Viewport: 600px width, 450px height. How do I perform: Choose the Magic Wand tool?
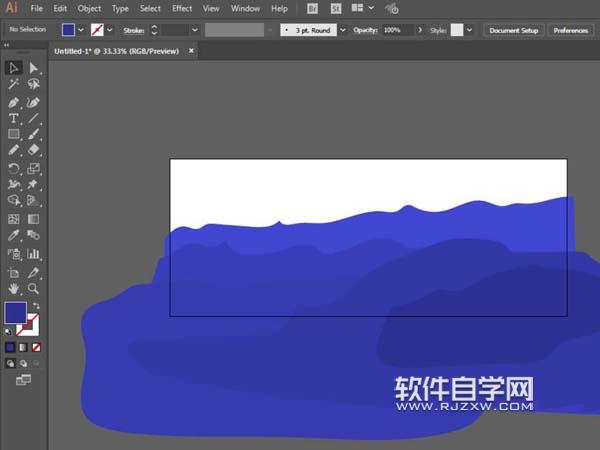[x=13, y=84]
